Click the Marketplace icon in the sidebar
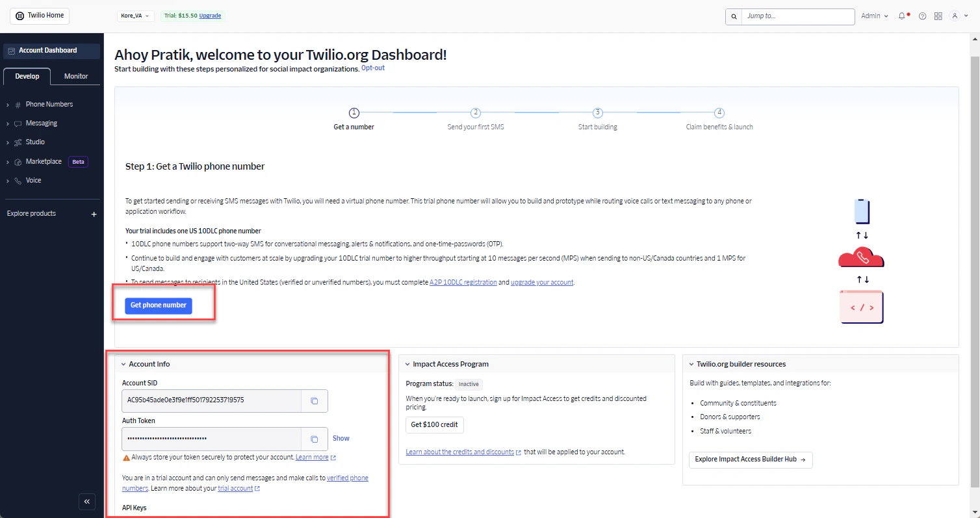 18,162
